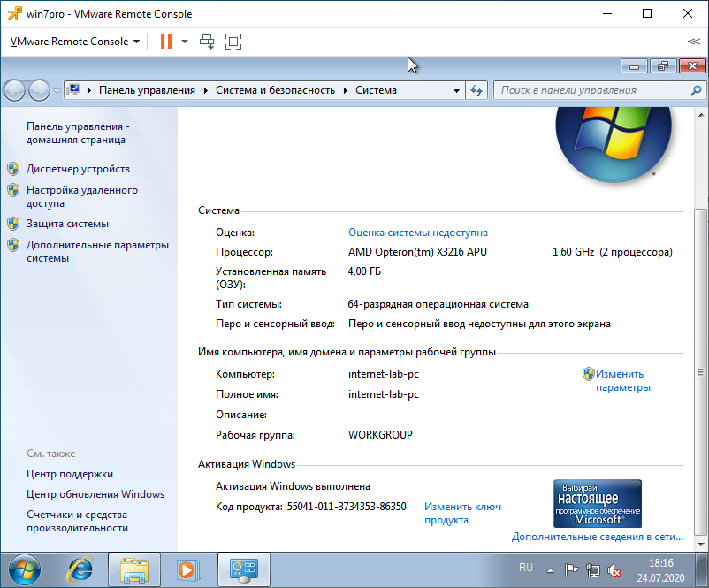Open Windows Media Player from the taskbar

[x=187, y=570]
